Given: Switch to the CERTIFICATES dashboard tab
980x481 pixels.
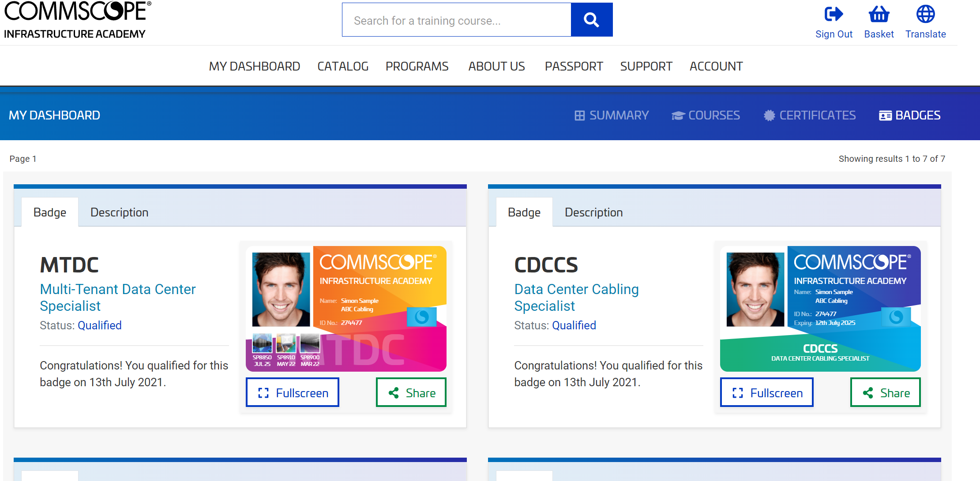Looking at the screenshot, I should point(810,116).
